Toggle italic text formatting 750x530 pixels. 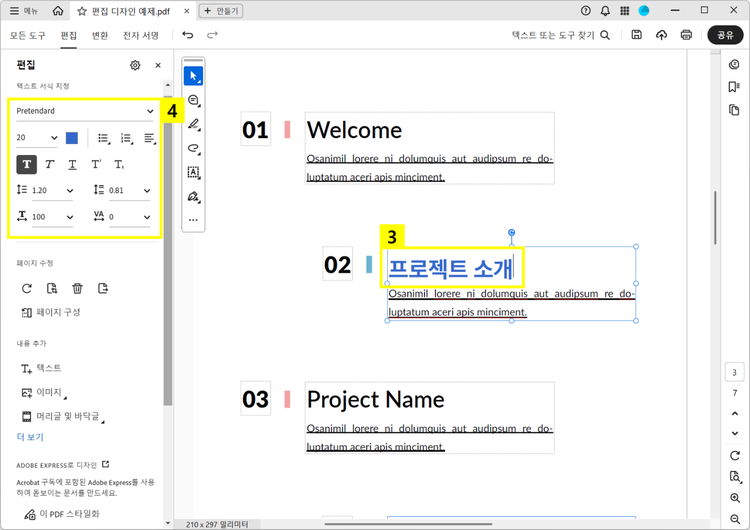[x=49, y=165]
